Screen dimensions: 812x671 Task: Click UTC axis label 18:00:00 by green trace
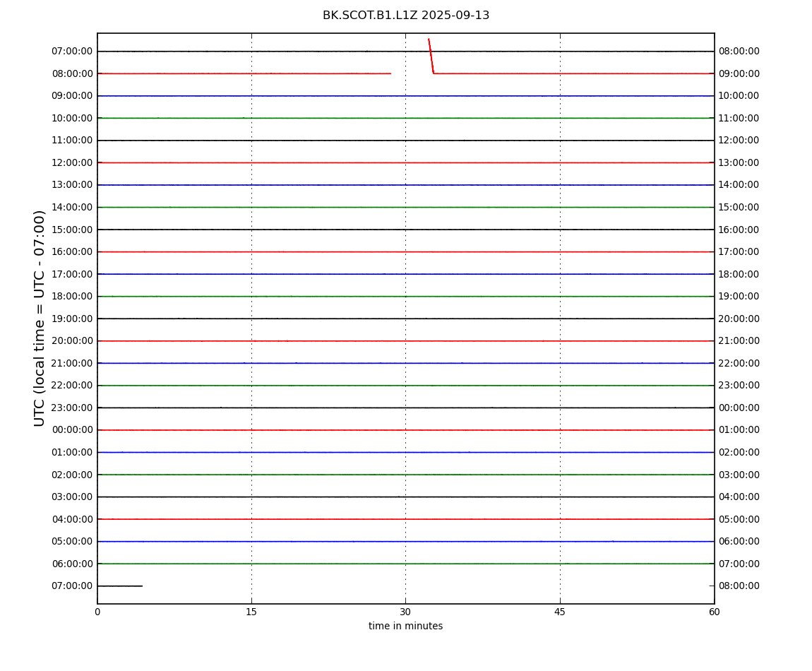72,297
